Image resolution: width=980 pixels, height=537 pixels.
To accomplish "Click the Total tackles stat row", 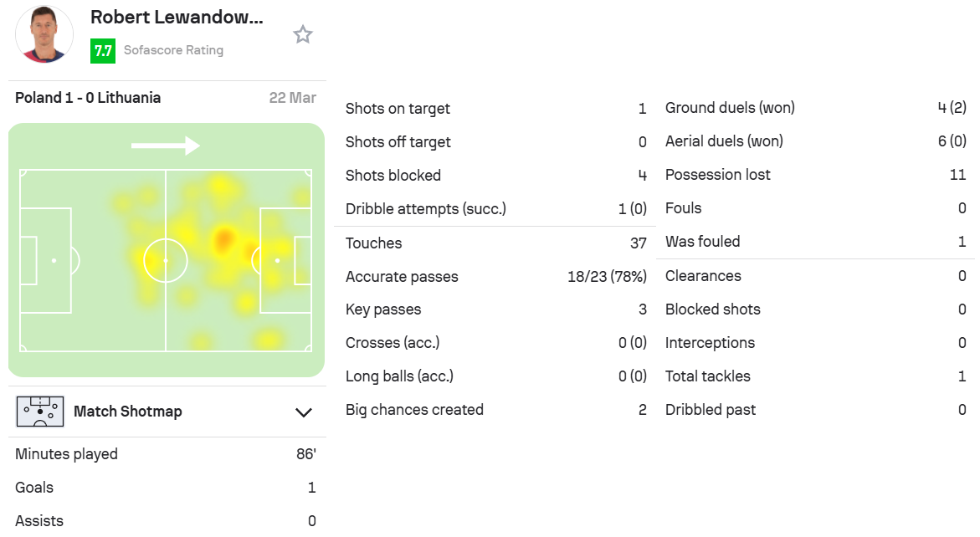I will [x=816, y=376].
